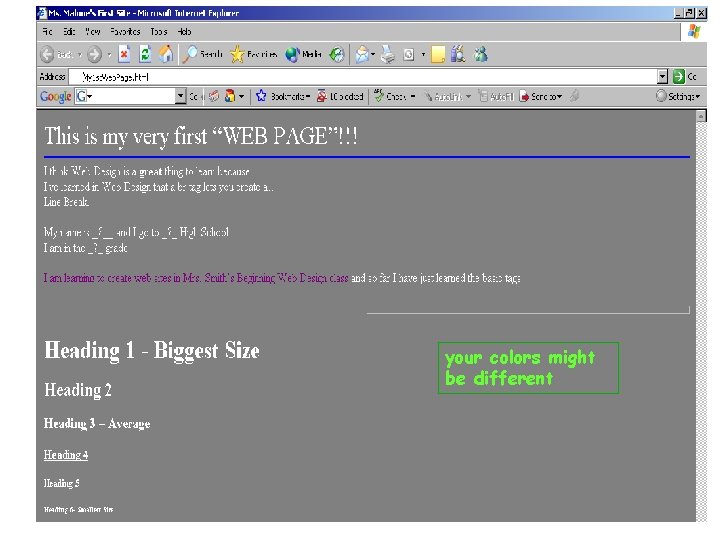Click the popups blocked icon
The width and height of the screenshot is (720, 540).
click(x=321, y=96)
